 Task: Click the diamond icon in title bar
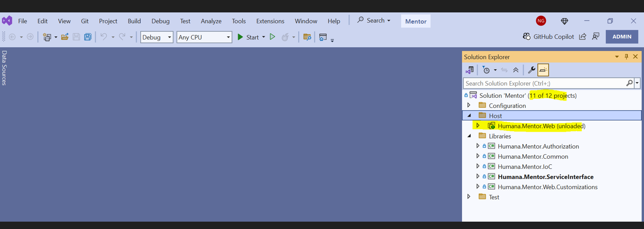(564, 21)
